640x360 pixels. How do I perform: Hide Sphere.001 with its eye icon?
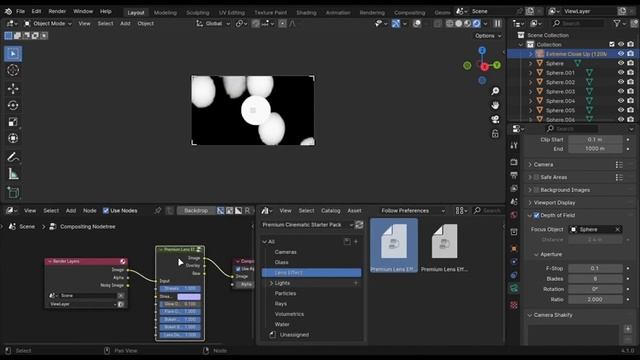(621, 73)
